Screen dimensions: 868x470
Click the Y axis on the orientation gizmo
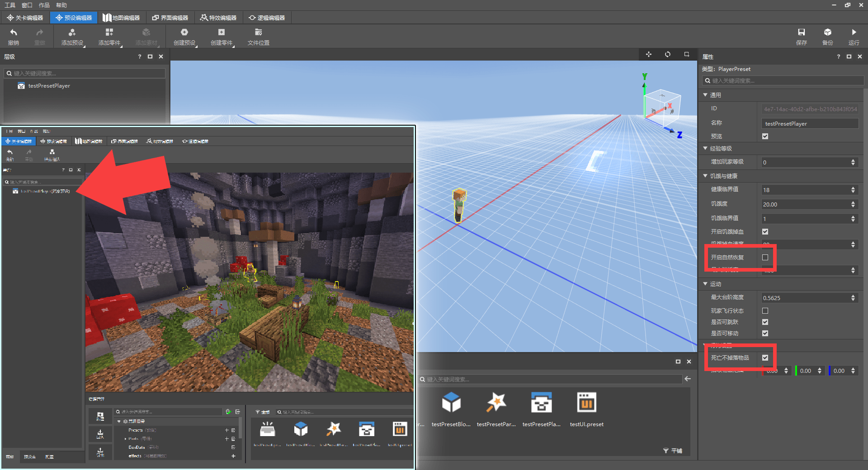pyautogui.click(x=645, y=77)
